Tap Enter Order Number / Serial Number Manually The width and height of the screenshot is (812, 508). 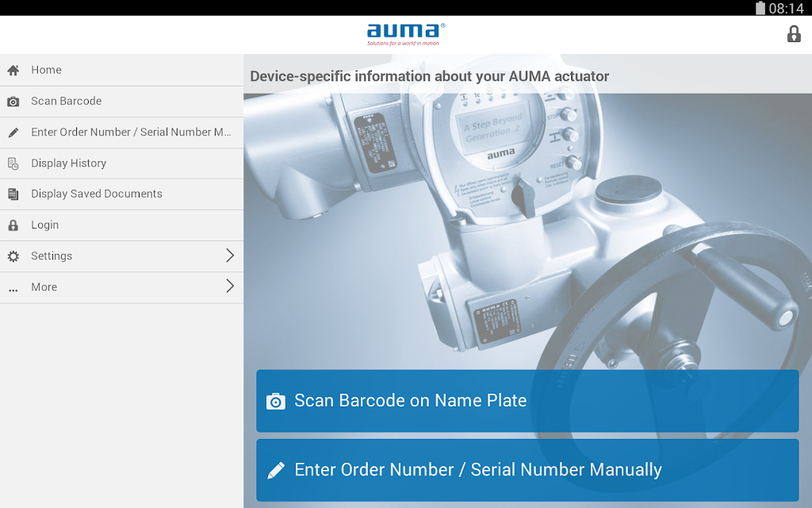pyautogui.click(x=527, y=470)
